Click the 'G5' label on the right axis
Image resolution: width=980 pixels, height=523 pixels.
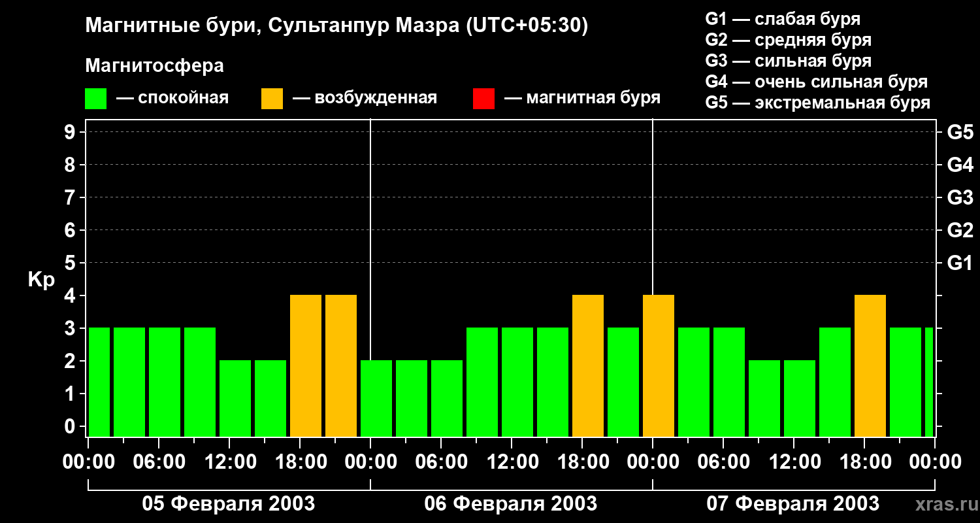960,132
